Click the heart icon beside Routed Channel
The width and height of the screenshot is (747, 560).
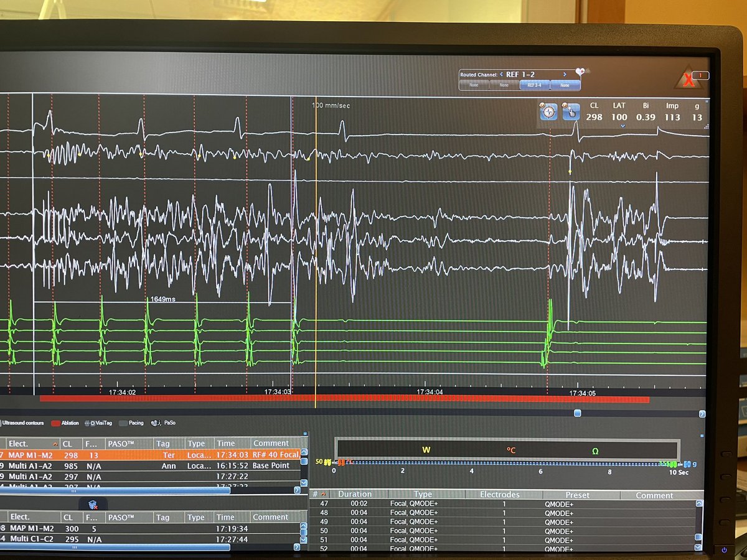pyautogui.click(x=581, y=72)
